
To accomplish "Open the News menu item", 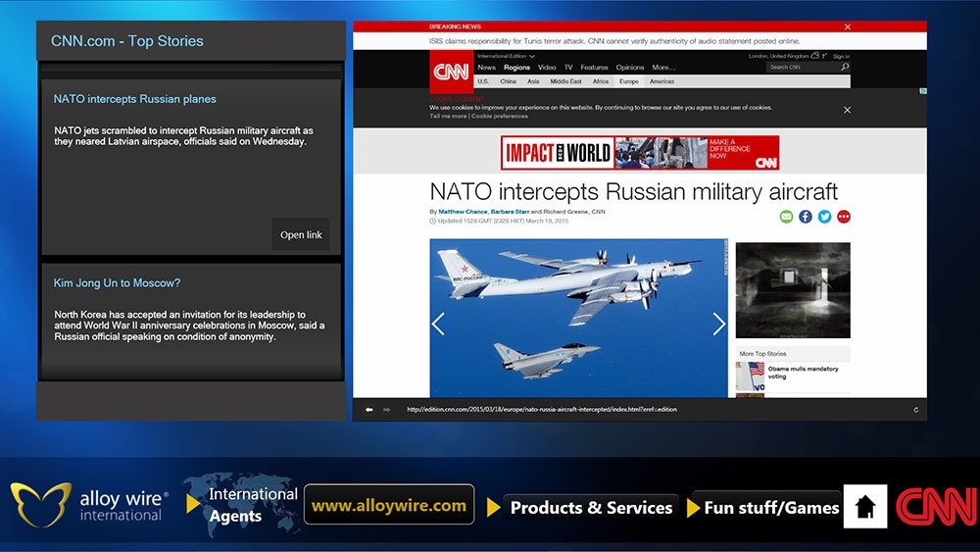I will click(486, 68).
